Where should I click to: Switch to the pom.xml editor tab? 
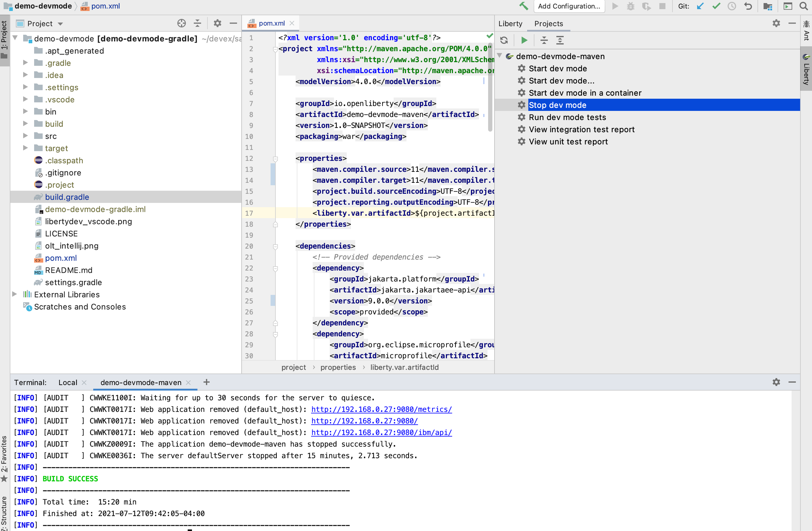coord(271,23)
